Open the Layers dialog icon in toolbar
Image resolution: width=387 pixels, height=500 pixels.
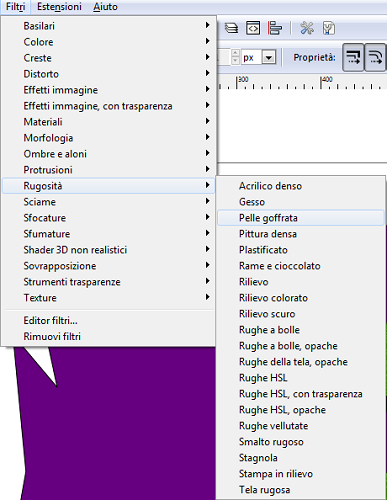[231, 28]
